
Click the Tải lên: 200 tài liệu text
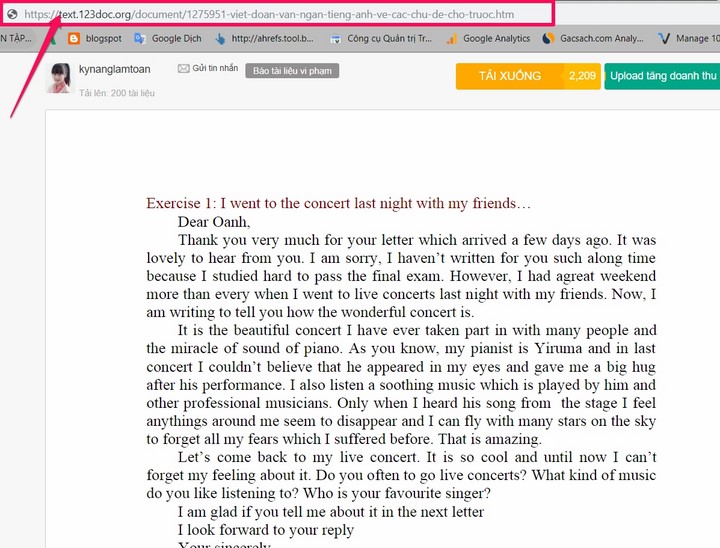[x=114, y=91]
